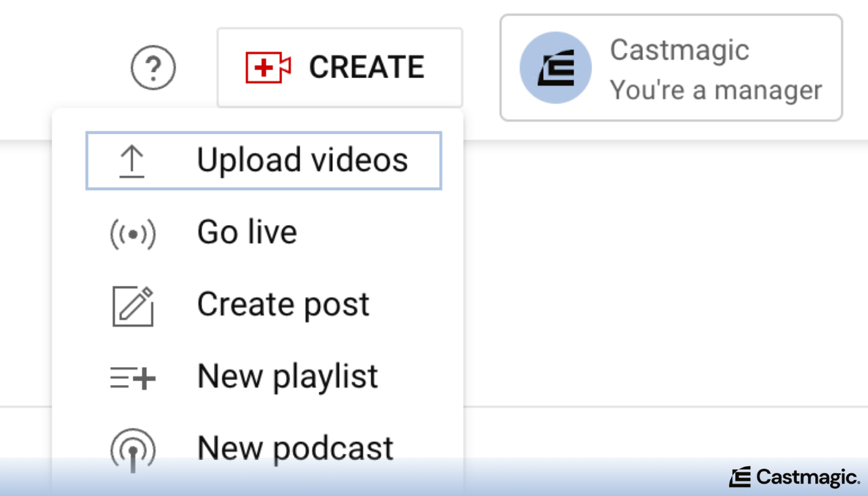Image resolution: width=868 pixels, height=496 pixels.
Task: Select Create post menu item
Action: [x=257, y=305]
